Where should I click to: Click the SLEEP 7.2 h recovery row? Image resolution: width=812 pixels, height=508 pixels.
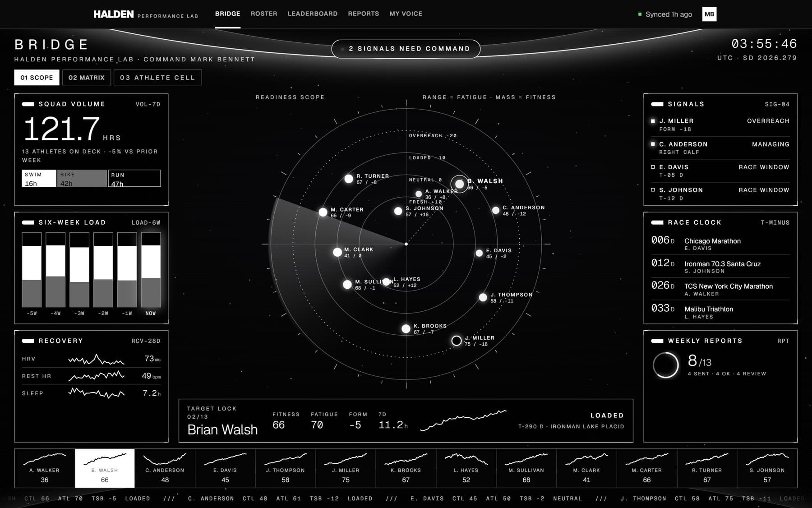tap(91, 393)
